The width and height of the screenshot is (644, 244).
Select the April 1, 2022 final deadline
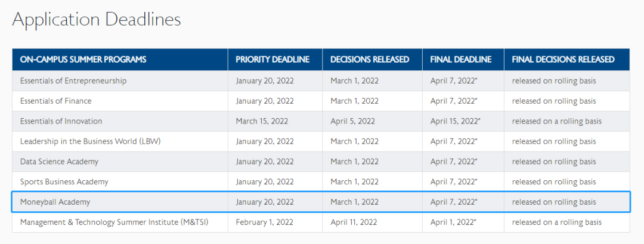pos(453,222)
